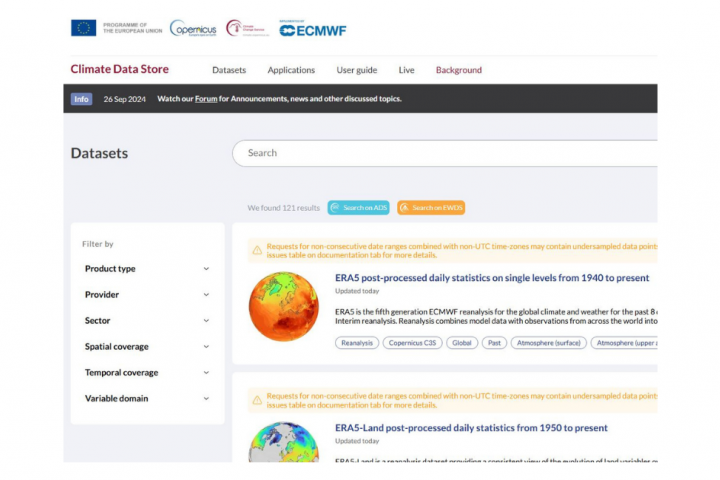720x480 pixels.
Task: Go to the Applications menu item
Action: coord(291,70)
